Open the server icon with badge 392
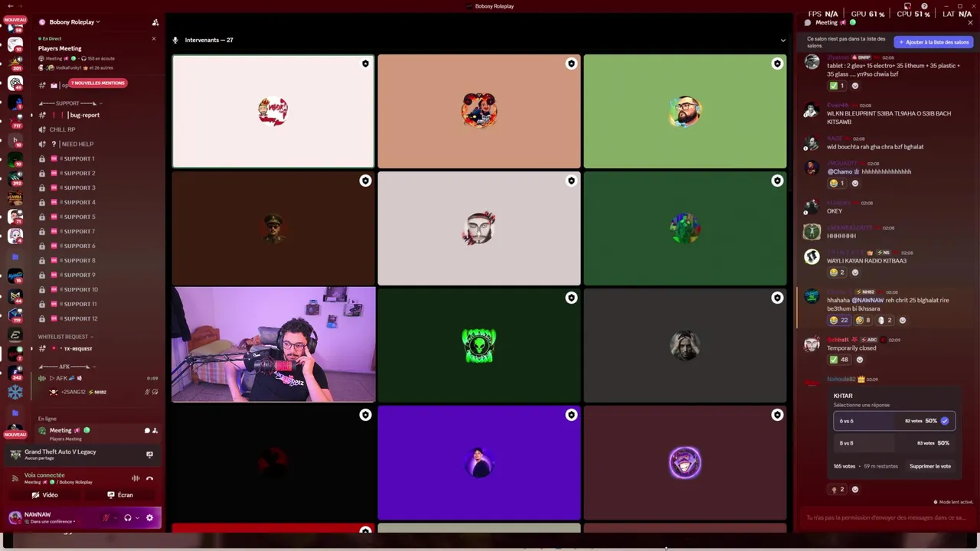This screenshot has height=551, width=980. coord(15,178)
